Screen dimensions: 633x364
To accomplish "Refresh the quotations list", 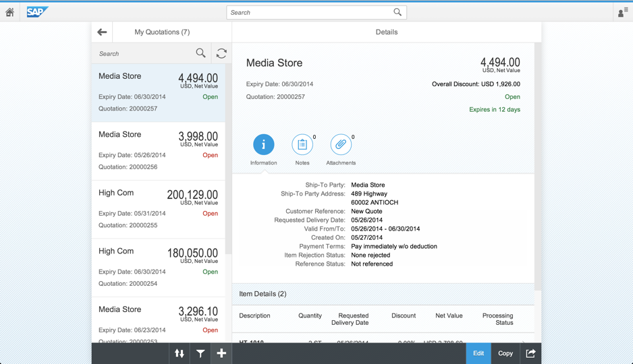I will click(221, 53).
